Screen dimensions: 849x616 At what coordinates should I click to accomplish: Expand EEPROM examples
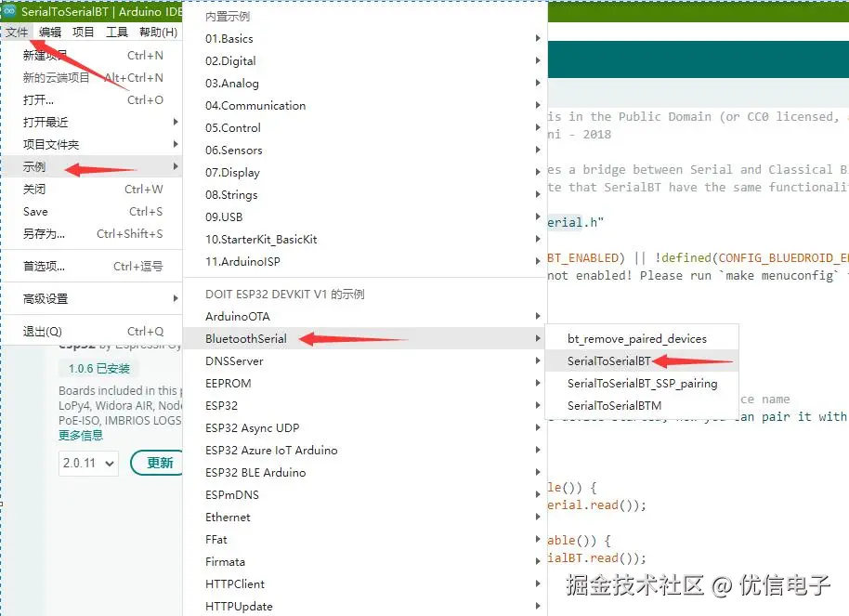365,383
